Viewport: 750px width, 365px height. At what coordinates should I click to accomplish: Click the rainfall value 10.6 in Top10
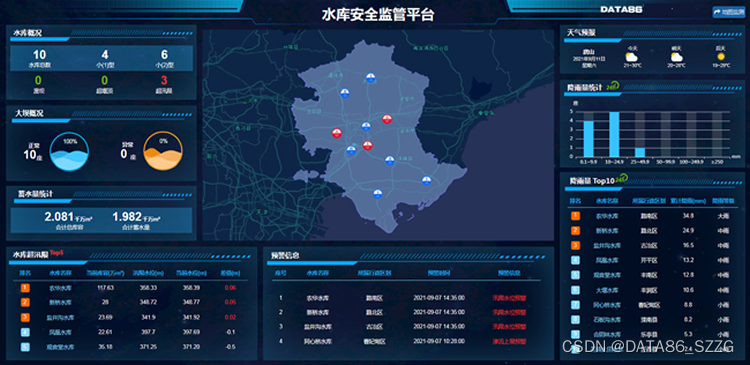(688, 290)
